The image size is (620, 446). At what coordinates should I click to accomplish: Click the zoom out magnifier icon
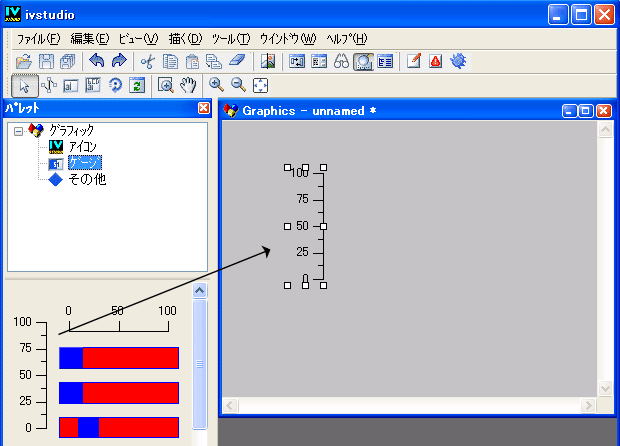coord(238,86)
